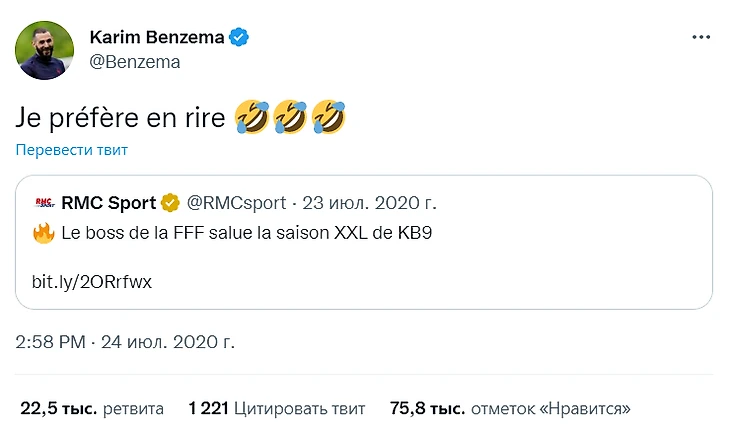Viewport: 730px width, 437px height.
Task: Click the gold verified badge beside RMC Sport
Action: coord(171,203)
